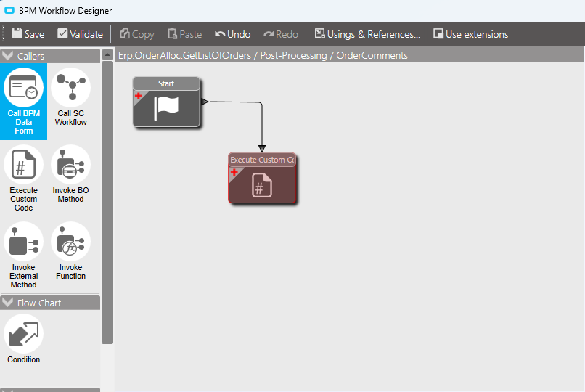Select the Execute Custom Code node on canvas

(x=262, y=179)
